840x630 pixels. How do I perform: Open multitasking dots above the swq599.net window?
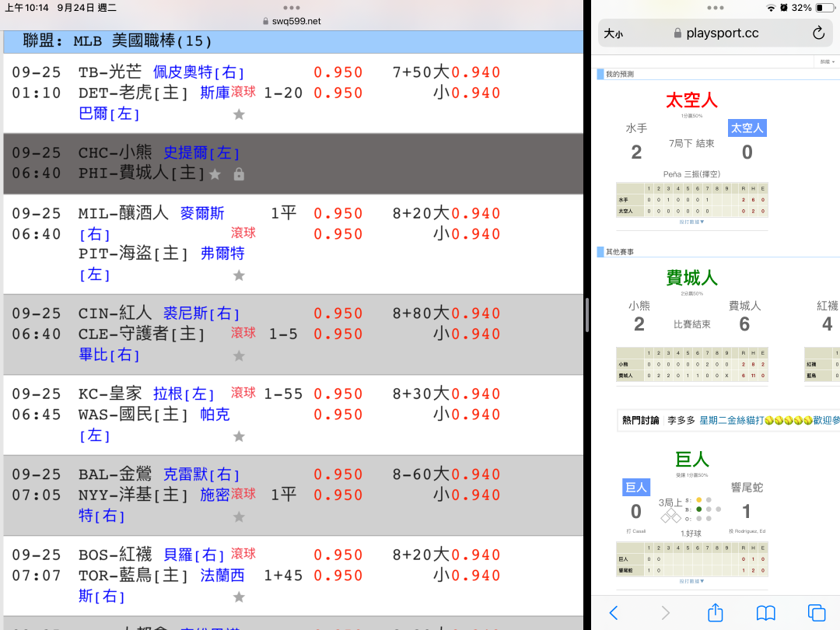pos(292,8)
